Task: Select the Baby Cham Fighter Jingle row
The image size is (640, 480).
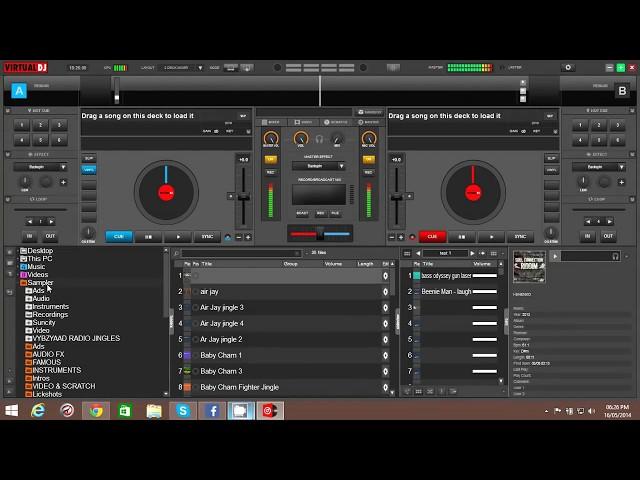Action: pos(282,387)
